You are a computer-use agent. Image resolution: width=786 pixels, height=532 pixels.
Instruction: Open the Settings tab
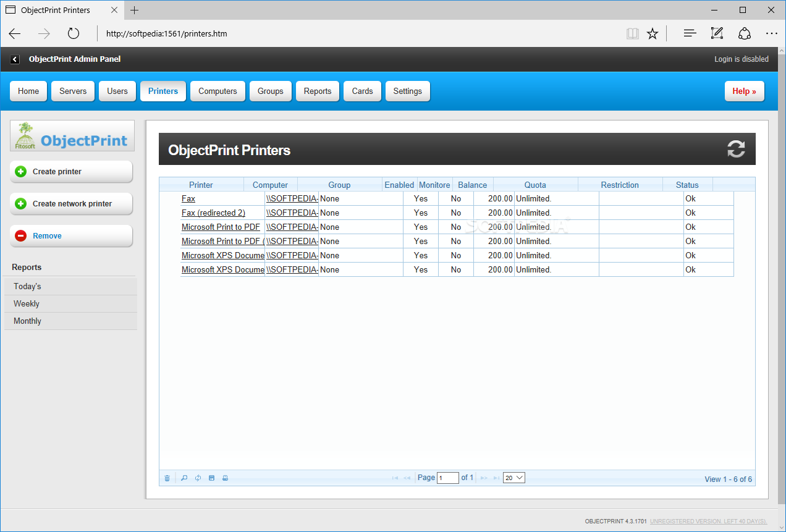(x=408, y=91)
